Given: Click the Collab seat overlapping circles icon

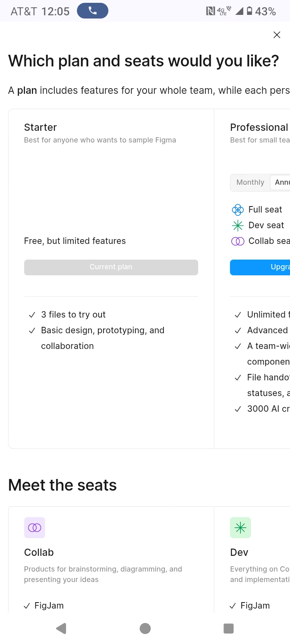Looking at the screenshot, I should point(238,241).
